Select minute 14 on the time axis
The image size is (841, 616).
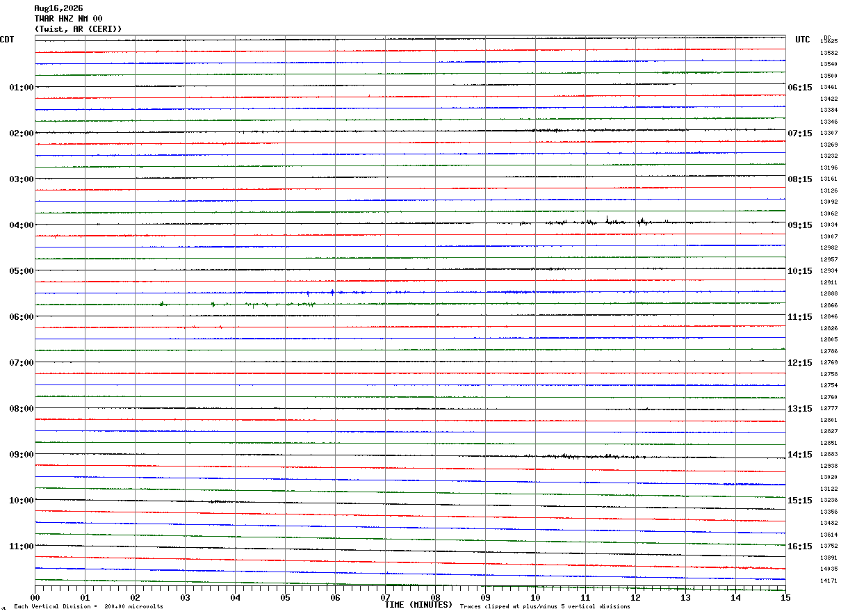[x=735, y=598]
